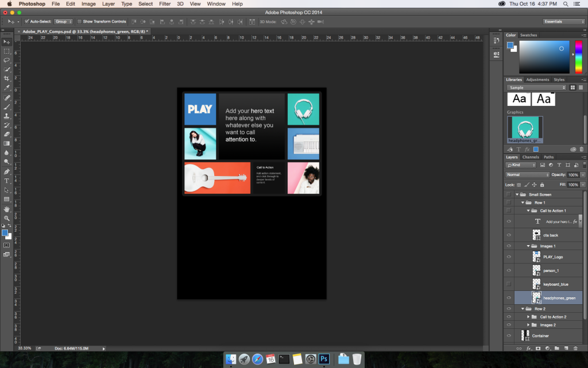Show the hidden keyboard_blue layer
Image resolution: width=588 pixels, height=368 pixels.
[x=509, y=284]
